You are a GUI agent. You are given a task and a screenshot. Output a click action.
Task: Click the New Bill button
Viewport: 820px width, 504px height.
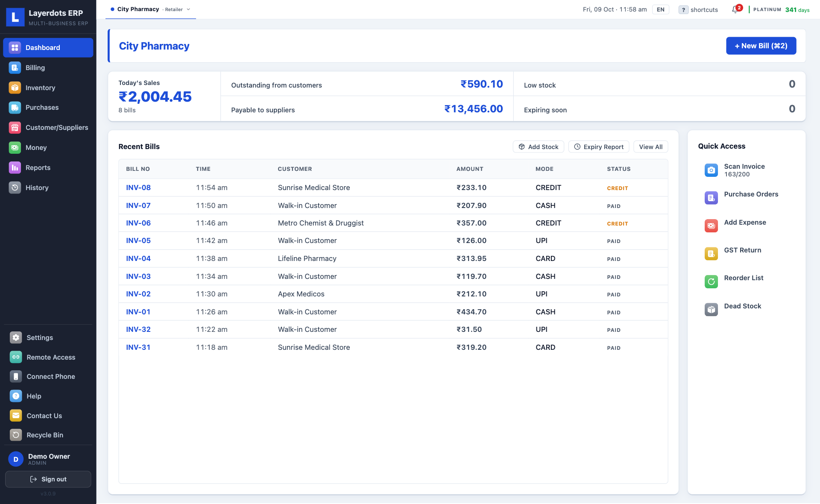761,46
